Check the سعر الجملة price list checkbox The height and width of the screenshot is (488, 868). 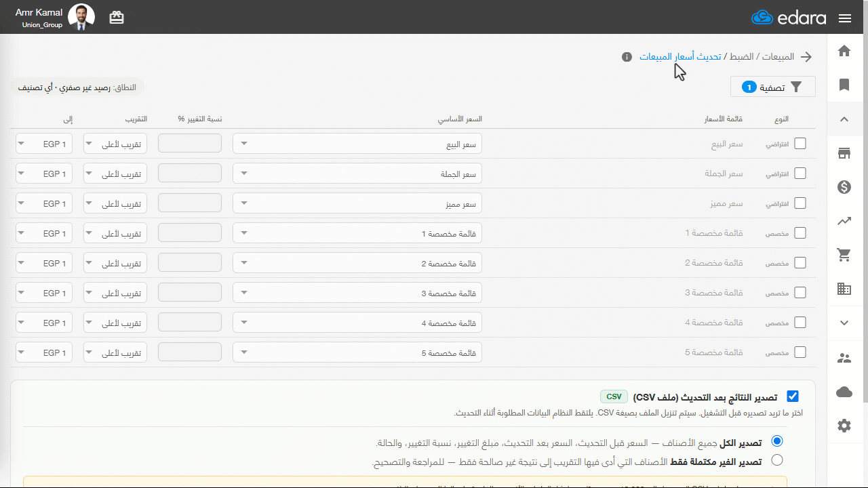click(800, 174)
